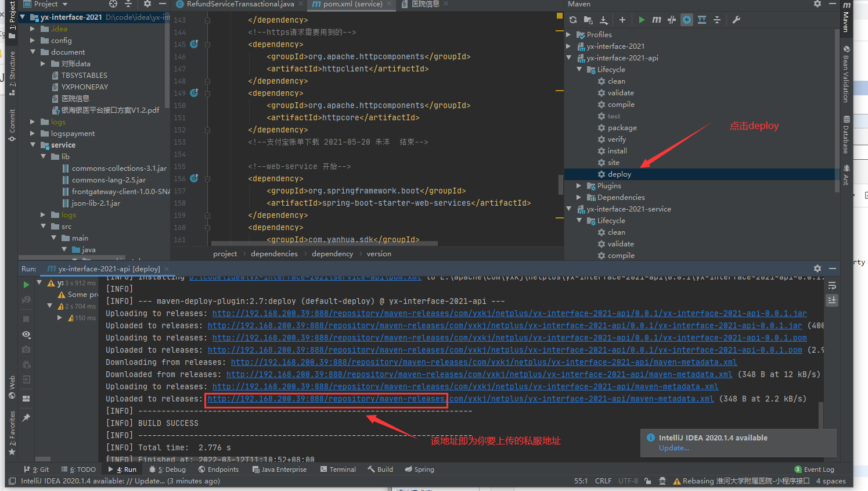
Task: Open maven-metadata.xml uploaded releases link
Action: click(460, 399)
